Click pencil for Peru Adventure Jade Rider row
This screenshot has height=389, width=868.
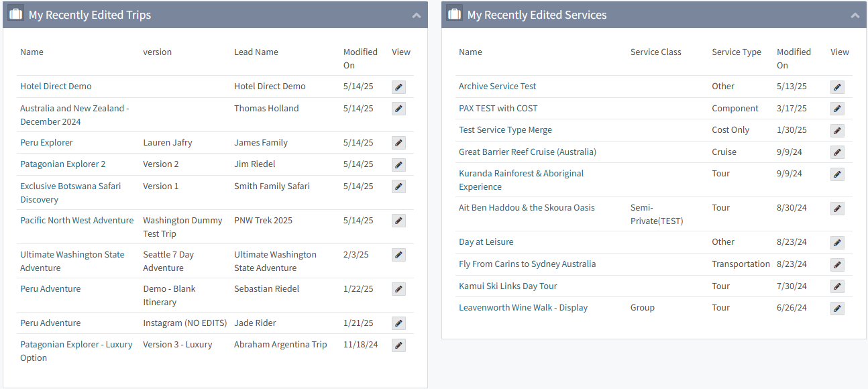click(398, 324)
